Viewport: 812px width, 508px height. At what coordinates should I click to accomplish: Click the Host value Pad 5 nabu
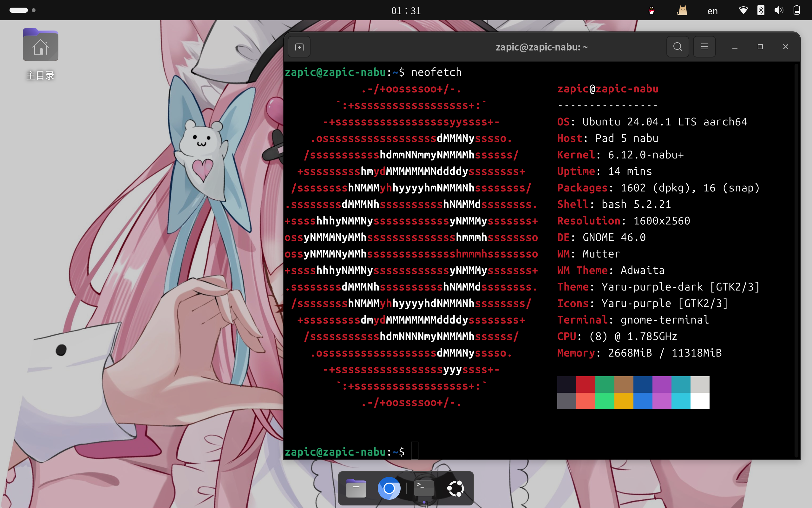pyautogui.click(x=627, y=138)
